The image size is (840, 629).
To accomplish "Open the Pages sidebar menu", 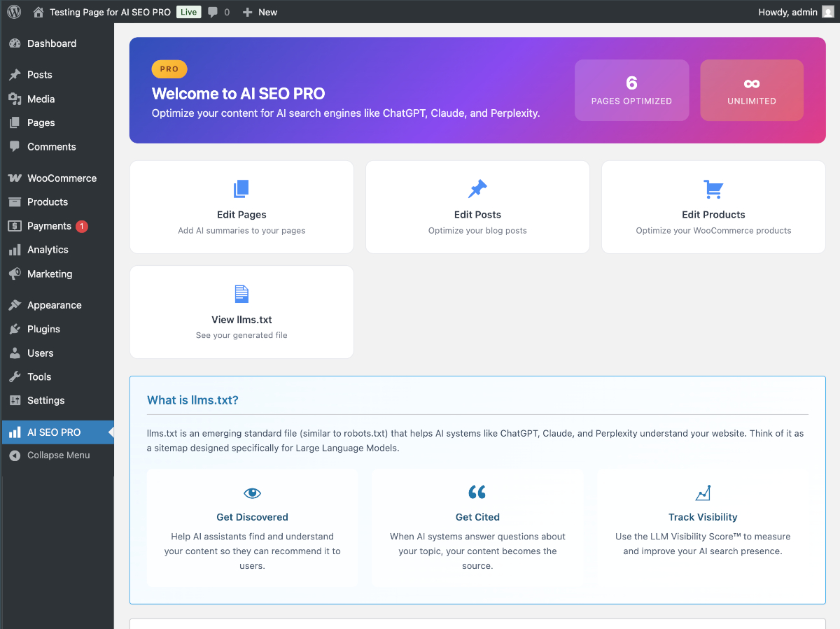I will click(x=57, y=122).
